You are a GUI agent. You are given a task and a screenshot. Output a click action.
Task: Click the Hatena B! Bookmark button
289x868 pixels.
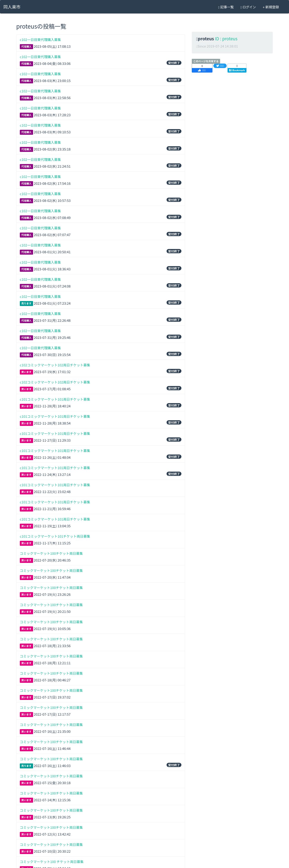237,70
